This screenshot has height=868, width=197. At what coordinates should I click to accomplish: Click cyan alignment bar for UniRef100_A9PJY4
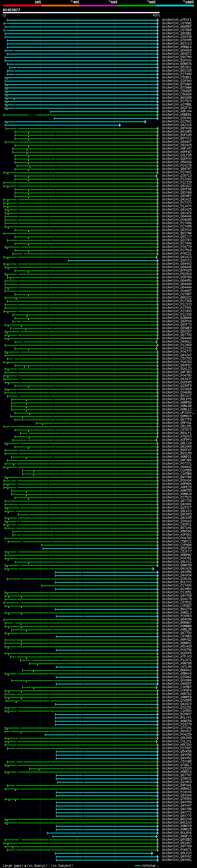click(104, 111)
